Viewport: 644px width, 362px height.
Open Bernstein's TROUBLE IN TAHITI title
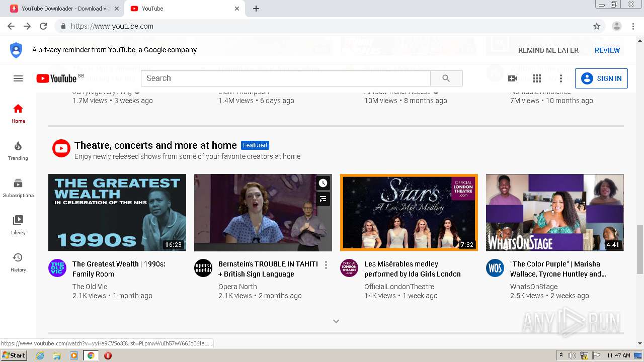[268, 269]
